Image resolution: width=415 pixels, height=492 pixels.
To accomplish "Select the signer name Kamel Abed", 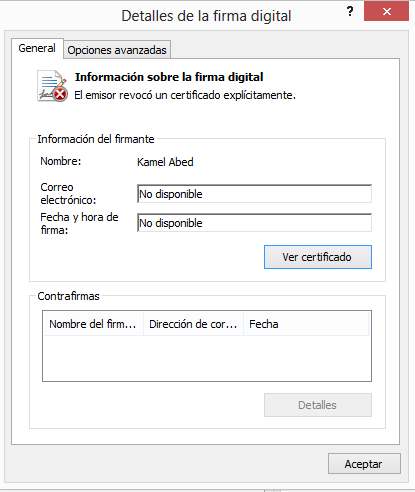I will point(165,162).
